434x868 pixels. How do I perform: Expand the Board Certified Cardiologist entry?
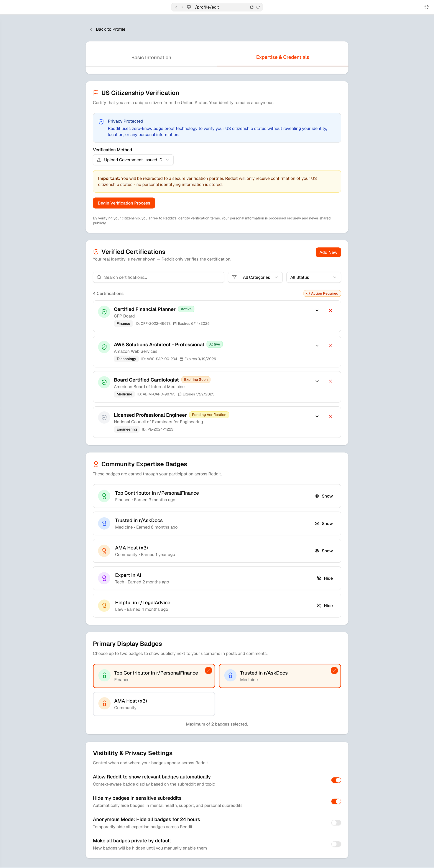tap(316, 381)
